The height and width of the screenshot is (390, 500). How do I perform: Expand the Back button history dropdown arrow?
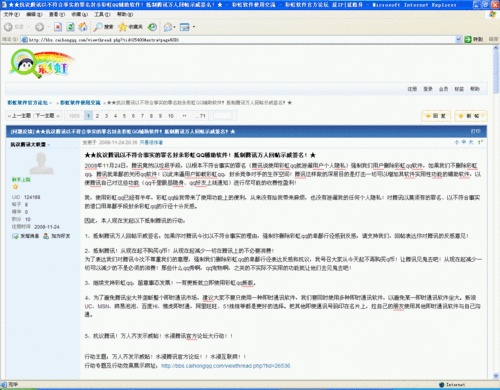coord(28,27)
